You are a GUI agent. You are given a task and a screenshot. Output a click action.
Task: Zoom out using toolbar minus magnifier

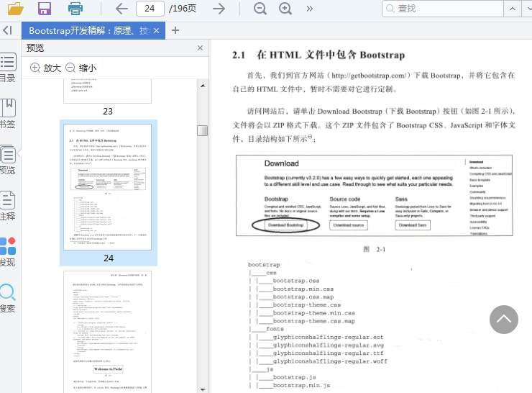point(260,9)
